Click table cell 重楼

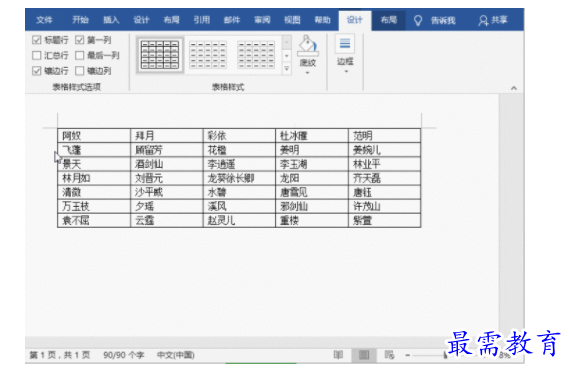[312, 220]
